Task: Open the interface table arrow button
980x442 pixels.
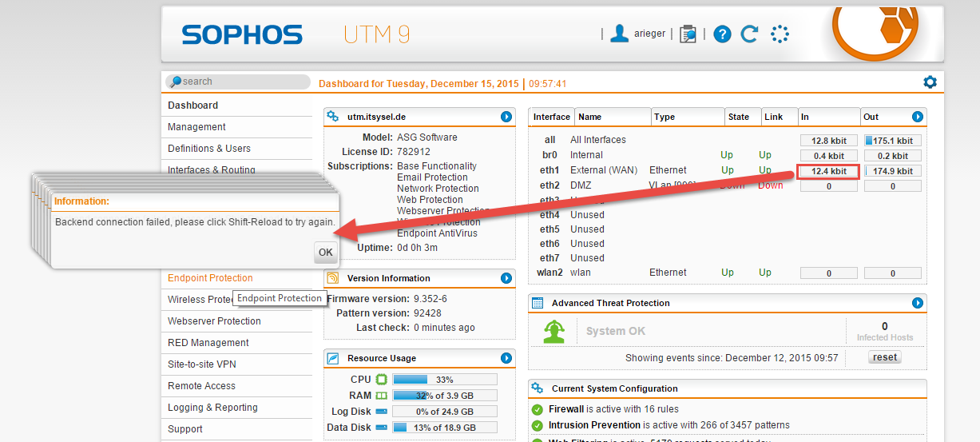Action: (917, 117)
